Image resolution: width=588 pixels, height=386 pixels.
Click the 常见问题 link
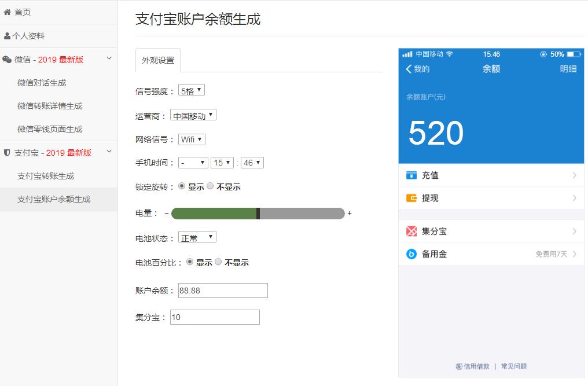514,366
